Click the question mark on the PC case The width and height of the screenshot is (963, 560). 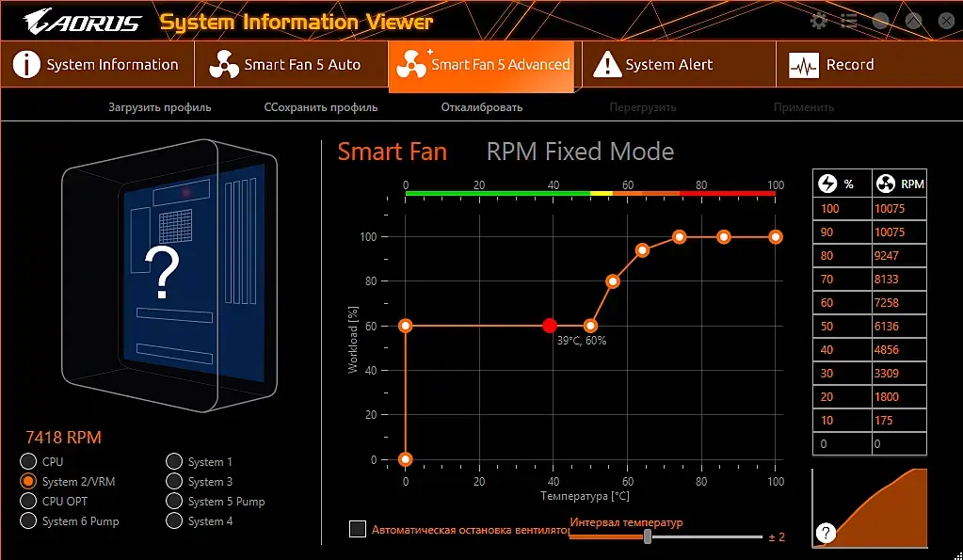click(163, 273)
